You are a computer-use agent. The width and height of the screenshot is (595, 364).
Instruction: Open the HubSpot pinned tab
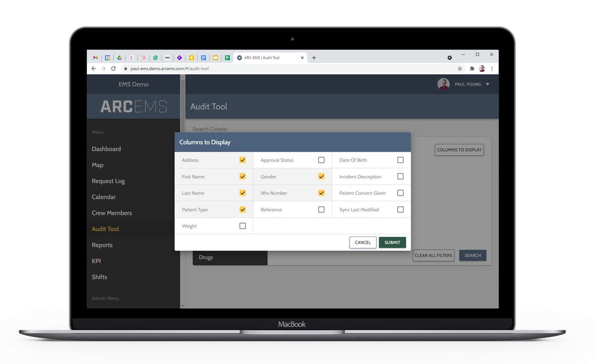click(x=144, y=58)
